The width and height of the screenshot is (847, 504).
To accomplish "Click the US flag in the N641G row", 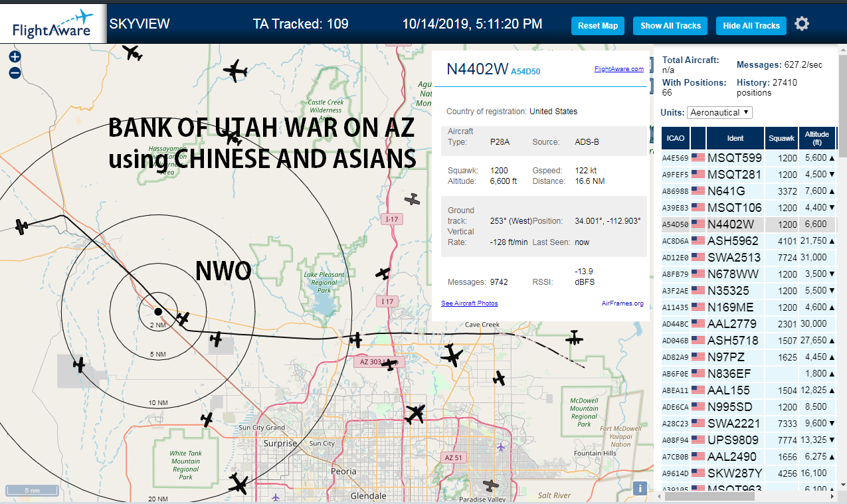I will [x=698, y=191].
